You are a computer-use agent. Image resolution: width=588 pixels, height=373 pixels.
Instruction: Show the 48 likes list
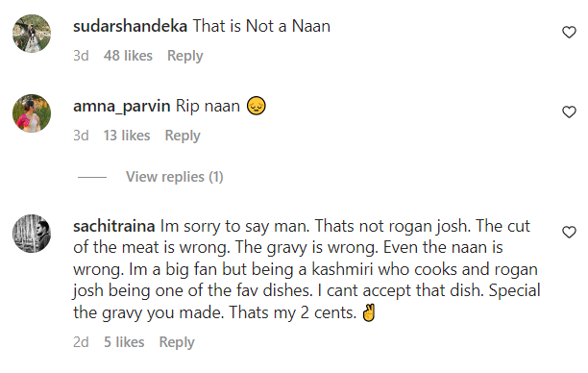[128, 56]
